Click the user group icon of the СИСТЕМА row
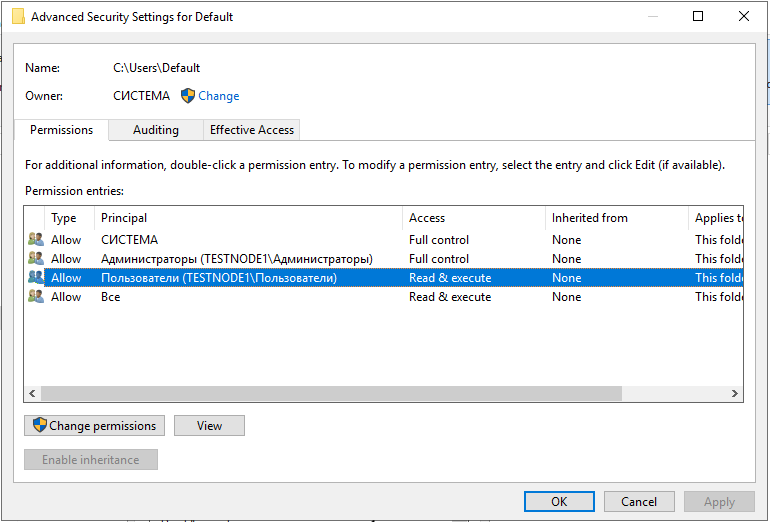770x522 pixels. coord(36,240)
